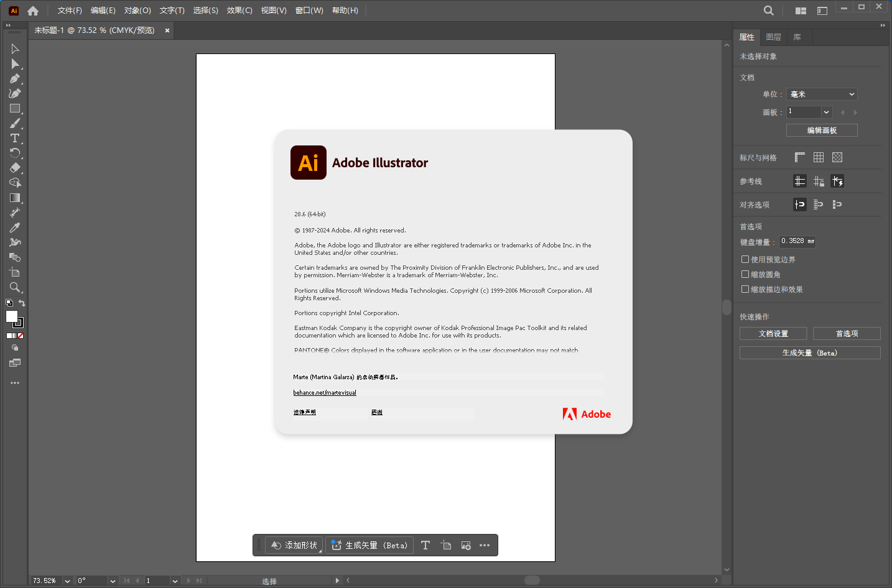The image size is (892, 588).
Task: Toggle smart guides icon
Action: click(837, 181)
